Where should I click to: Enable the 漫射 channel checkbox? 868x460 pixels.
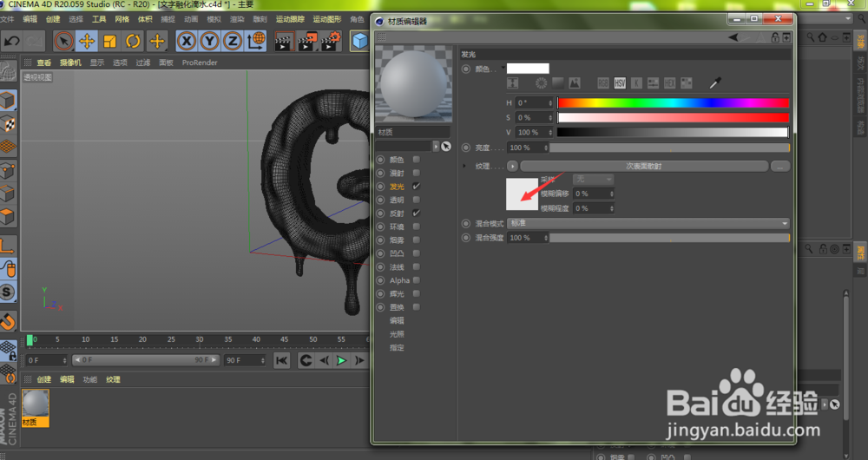(x=417, y=173)
